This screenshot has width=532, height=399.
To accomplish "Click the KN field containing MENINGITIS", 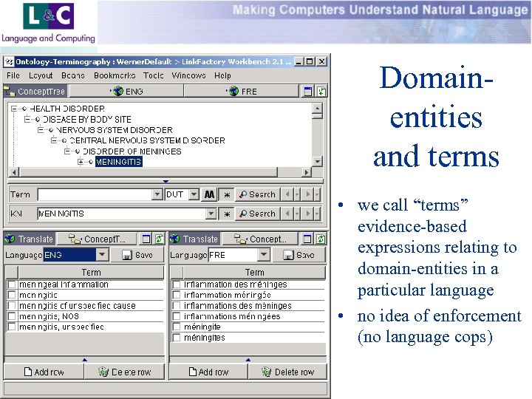I will click(x=122, y=214).
